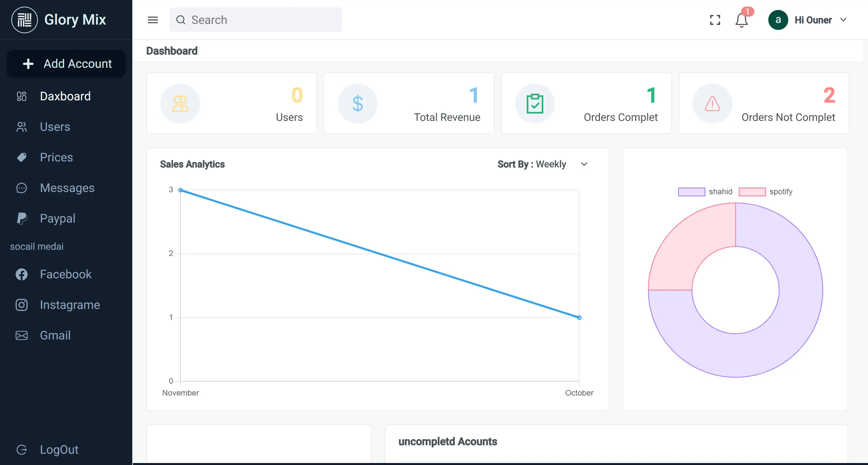Image resolution: width=868 pixels, height=465 pixels.
Task: Click the plus icon in Add Account
Action: [28, 64]
